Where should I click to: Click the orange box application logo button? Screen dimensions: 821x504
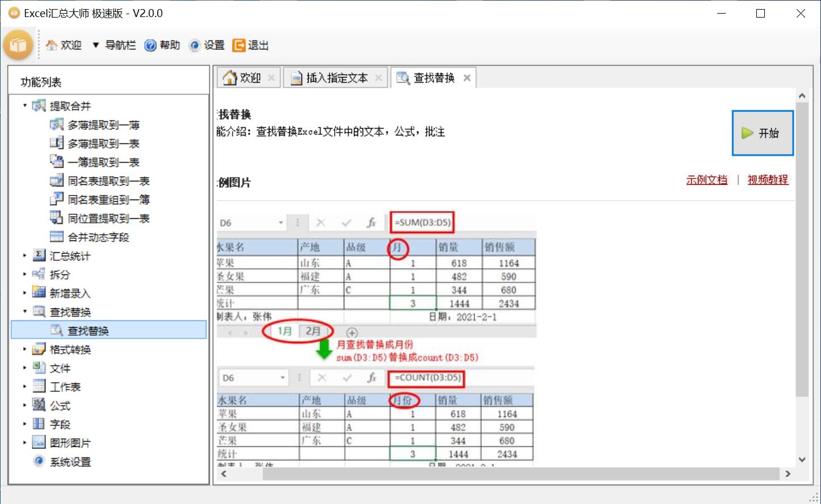click(x=18, y=45)
